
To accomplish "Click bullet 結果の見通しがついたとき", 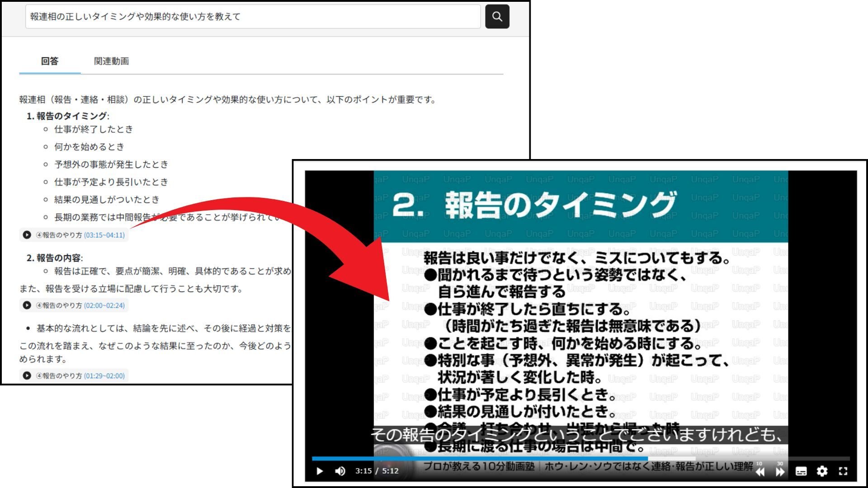I will point(107,200).
